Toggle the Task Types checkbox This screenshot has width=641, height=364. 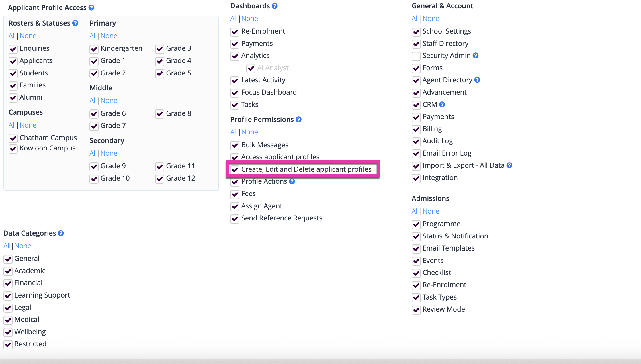[x=416, y=298]
